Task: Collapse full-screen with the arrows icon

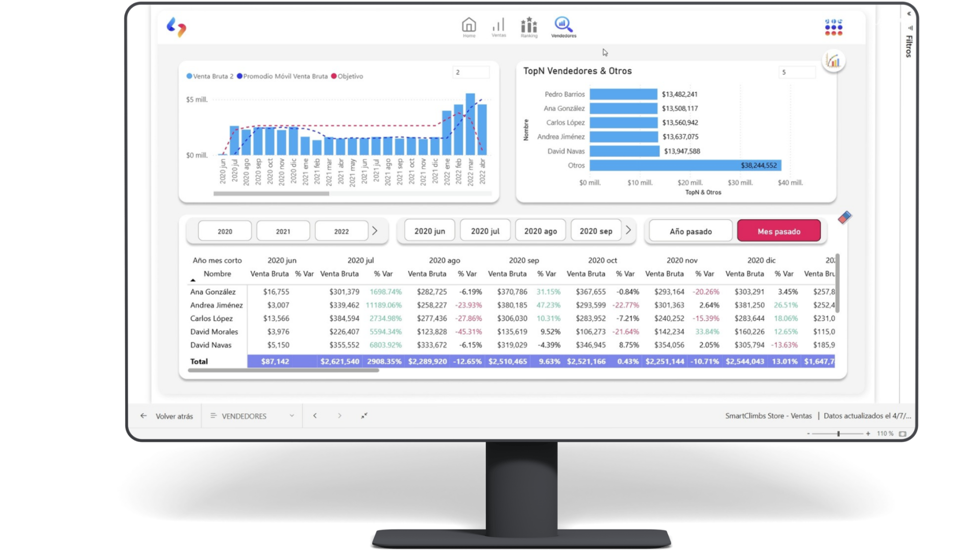Action: click(364, 416)
